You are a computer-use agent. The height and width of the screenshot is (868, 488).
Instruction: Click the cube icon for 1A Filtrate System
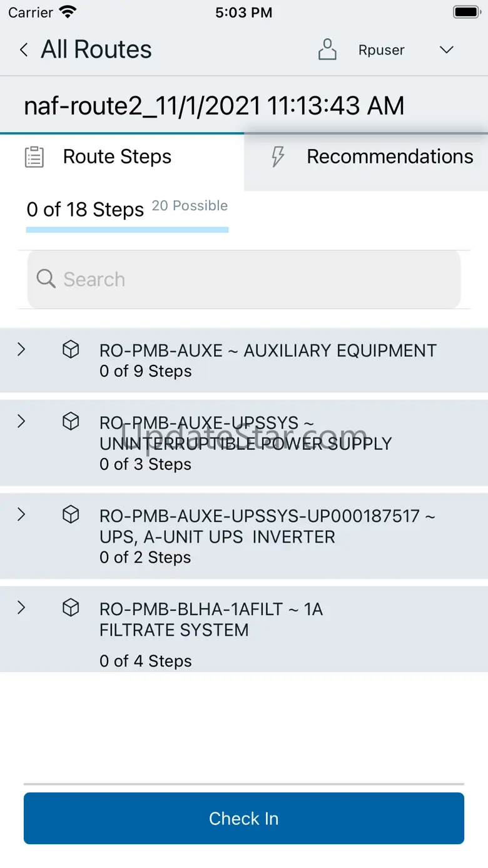click(71, 608)
